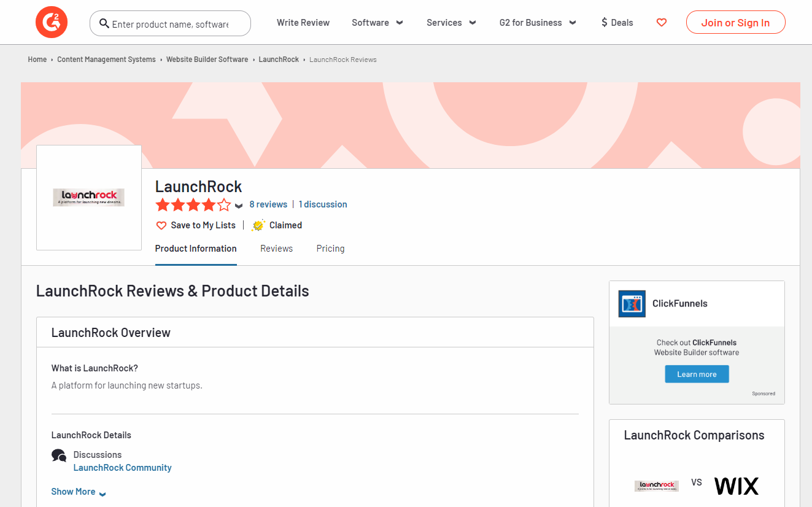Open the ClickFunnels ad title

[x=679, y=303]
